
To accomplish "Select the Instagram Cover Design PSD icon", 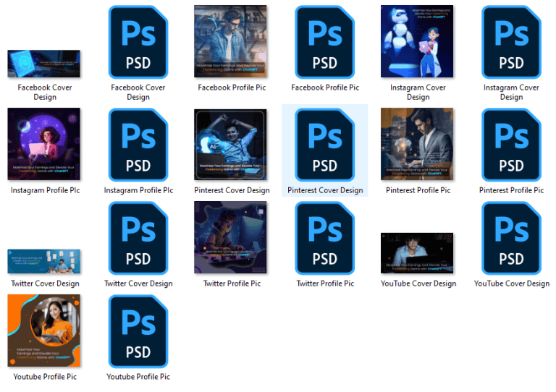I will 511,42.
